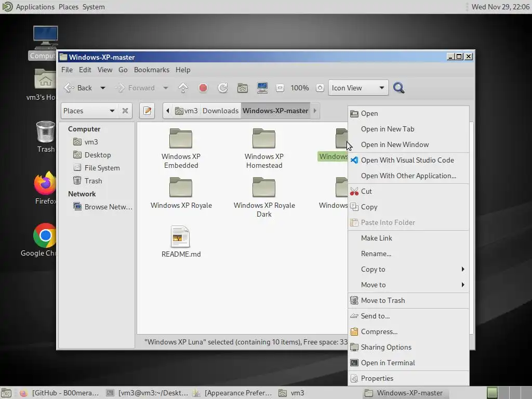Select Open in New Window
Viewport: 532px width, 399px height.
click(408, 144)
